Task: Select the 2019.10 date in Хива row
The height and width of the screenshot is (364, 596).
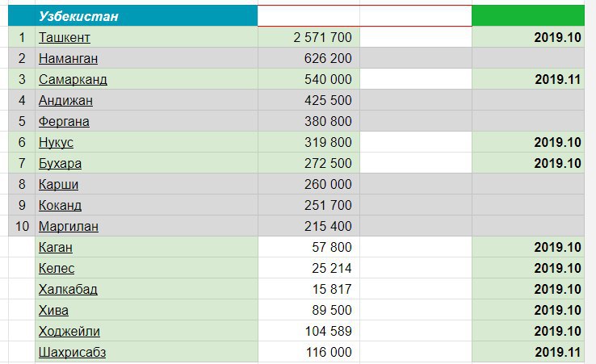Action: [x=528, y=310]
